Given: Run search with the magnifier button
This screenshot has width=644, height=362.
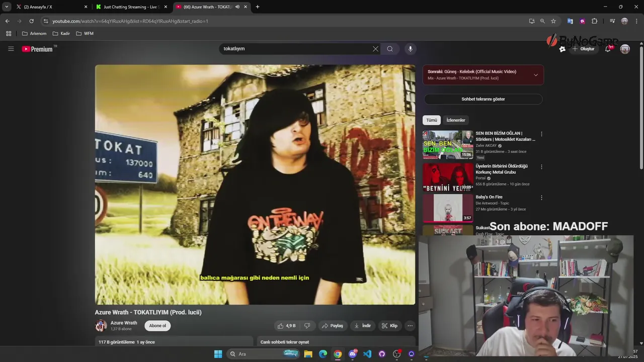Looking at the screenshot, I should 390,49.
